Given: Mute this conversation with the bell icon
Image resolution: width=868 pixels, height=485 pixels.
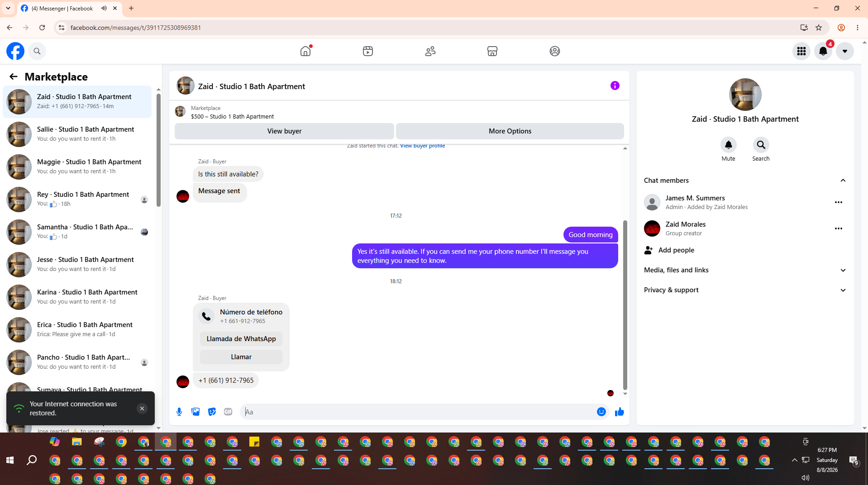Looking at the screenshot, I should pyautogui.click(x=729, y=145).
